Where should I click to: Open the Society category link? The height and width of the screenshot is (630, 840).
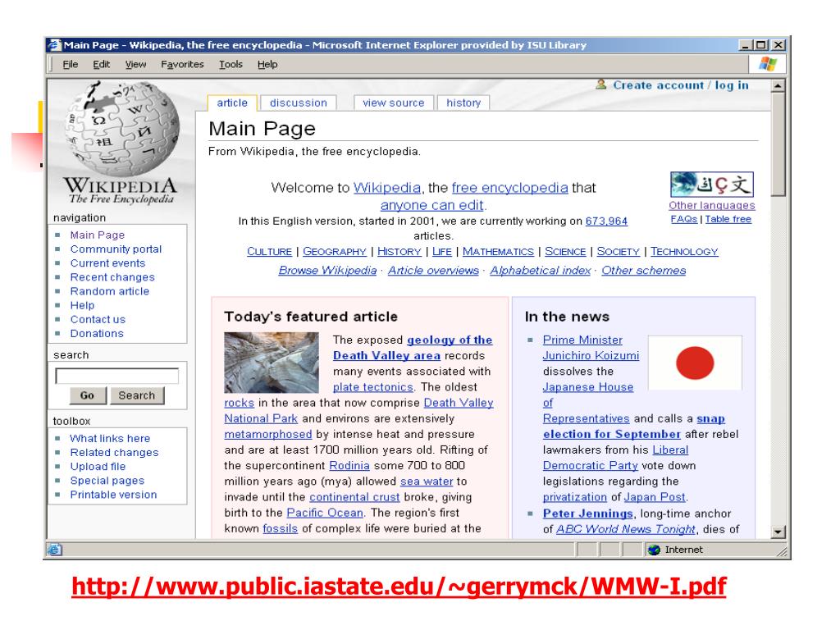coord(619,252)
